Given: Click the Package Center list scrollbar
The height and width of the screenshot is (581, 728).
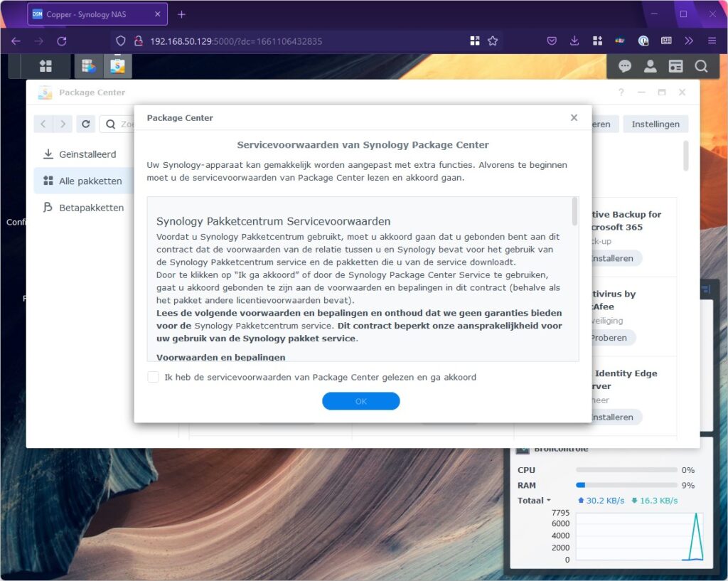Looking at the screenshot, I should [685, 156].
